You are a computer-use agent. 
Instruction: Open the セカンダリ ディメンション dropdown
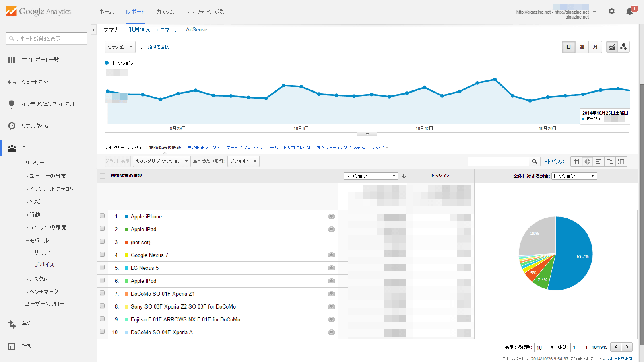tap(161, 161)
